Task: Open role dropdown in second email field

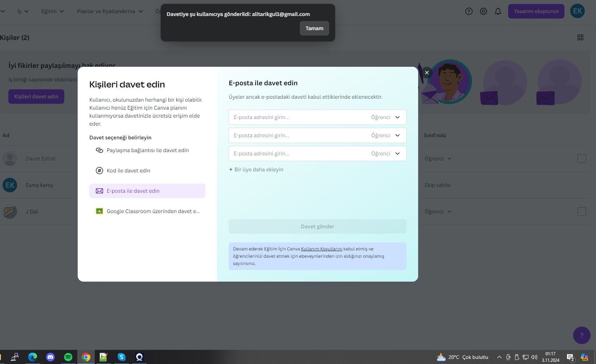Action: 385,135
